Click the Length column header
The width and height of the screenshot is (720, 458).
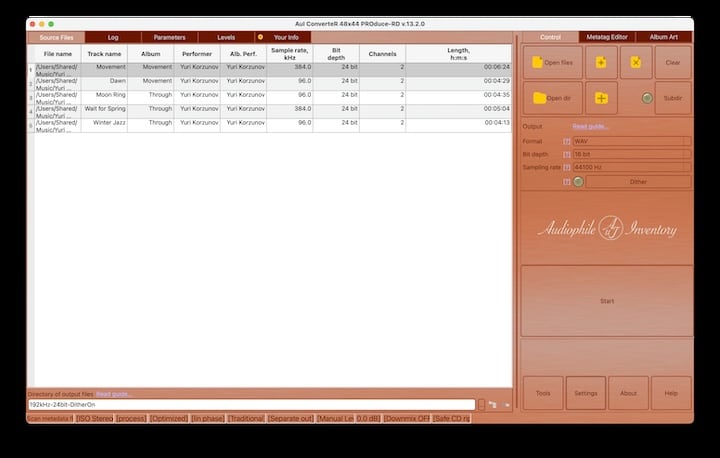[x=459, y=54]
